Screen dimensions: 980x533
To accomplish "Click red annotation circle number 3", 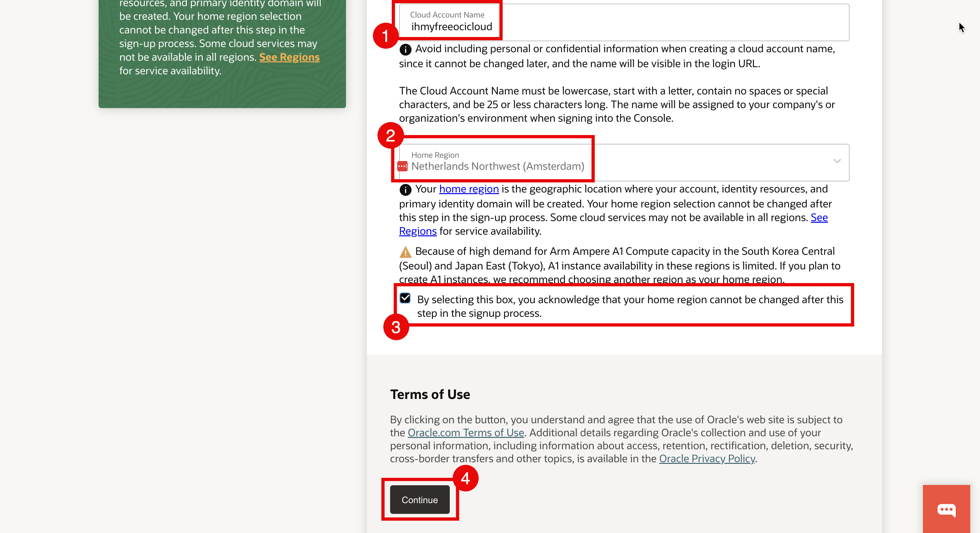I will tap(396, 327).
